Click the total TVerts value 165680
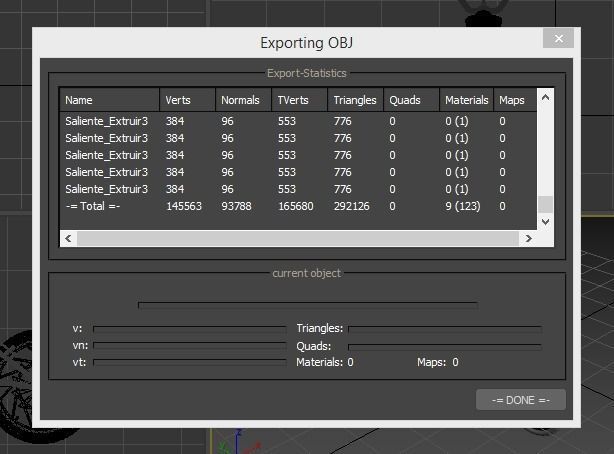This screenshot has height=454, width=614. tap(296, 206)
